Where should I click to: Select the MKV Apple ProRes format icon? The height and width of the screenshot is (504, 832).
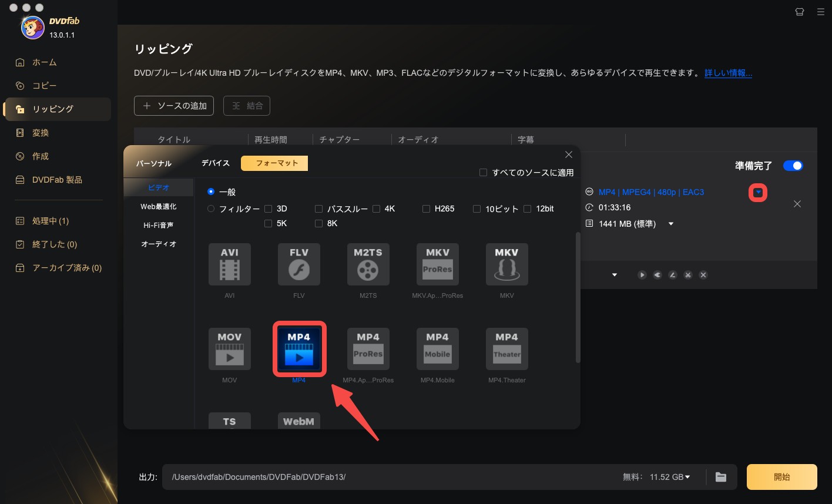coord(438,264)
